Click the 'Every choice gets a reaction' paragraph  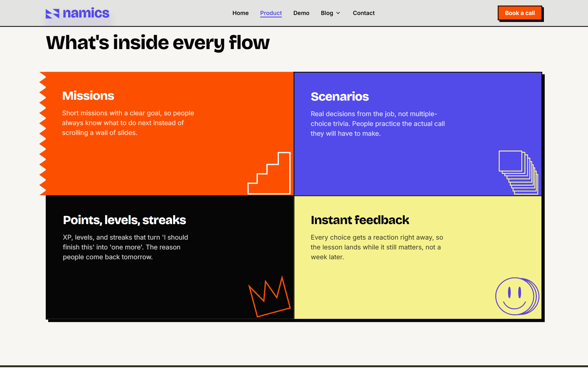[x=377, y=247]
